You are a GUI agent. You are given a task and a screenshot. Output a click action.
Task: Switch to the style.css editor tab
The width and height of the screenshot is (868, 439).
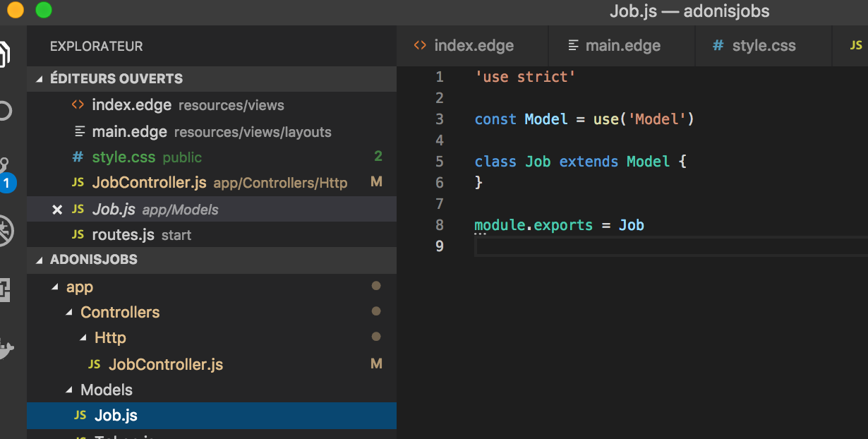click(x=763, y=46)
